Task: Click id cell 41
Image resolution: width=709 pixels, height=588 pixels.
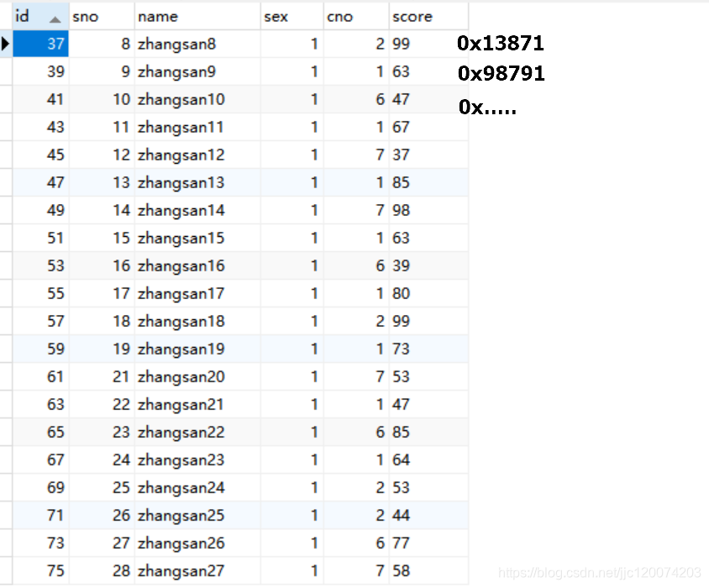Action: pyautogui.click(x=40, y=99)
